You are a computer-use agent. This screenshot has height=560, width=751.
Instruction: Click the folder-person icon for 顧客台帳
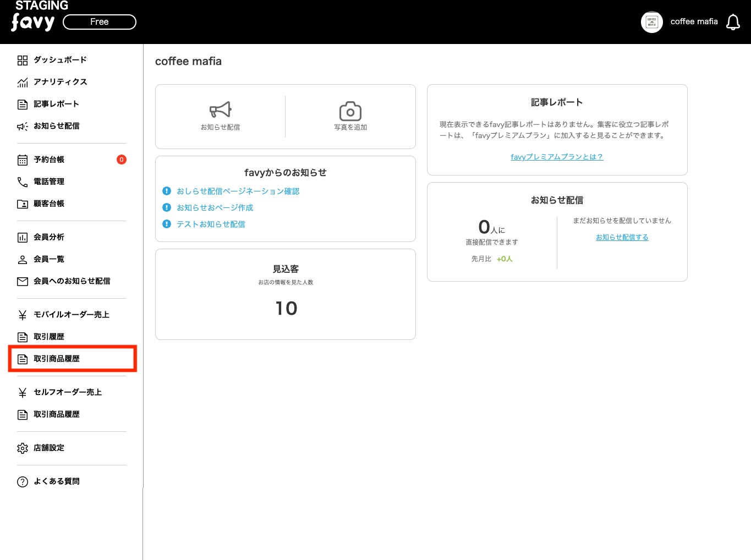(23, 204)
